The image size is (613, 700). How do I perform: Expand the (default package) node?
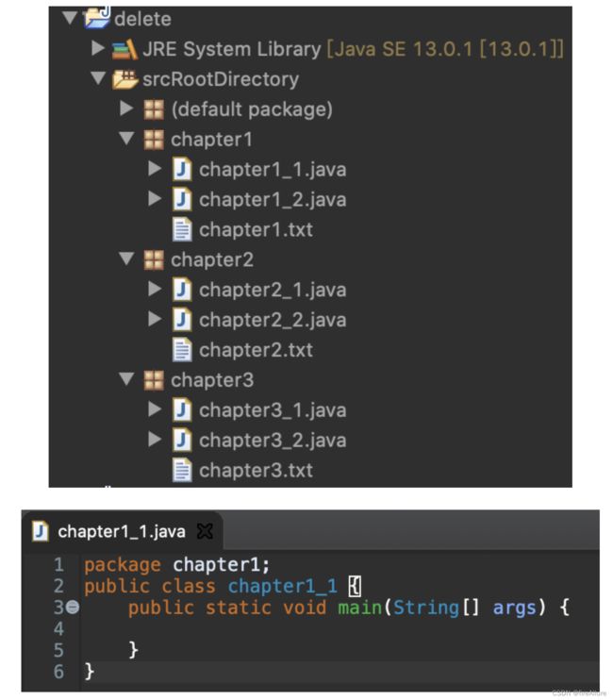(x=126, y=108)
